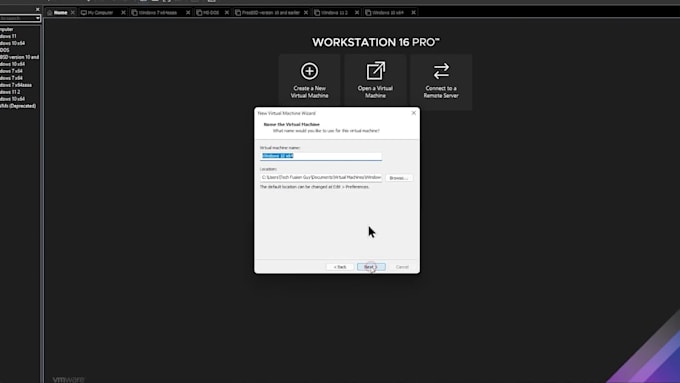Click the 'default location can be changed' note
Image resolution: width=680 pixels, height=383 pixels.
[x=314, y=187]
